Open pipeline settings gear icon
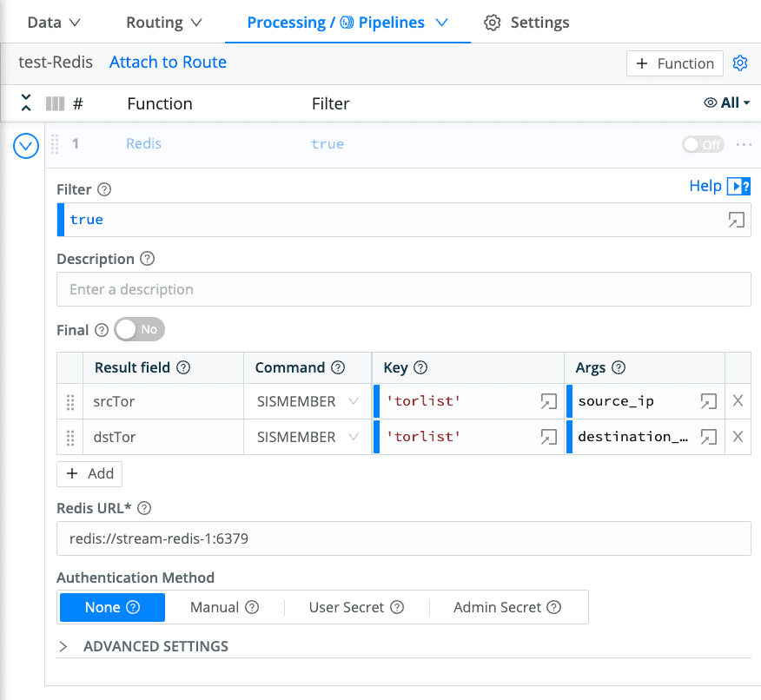This screenshot has width=761, height=700. (740, 63)
